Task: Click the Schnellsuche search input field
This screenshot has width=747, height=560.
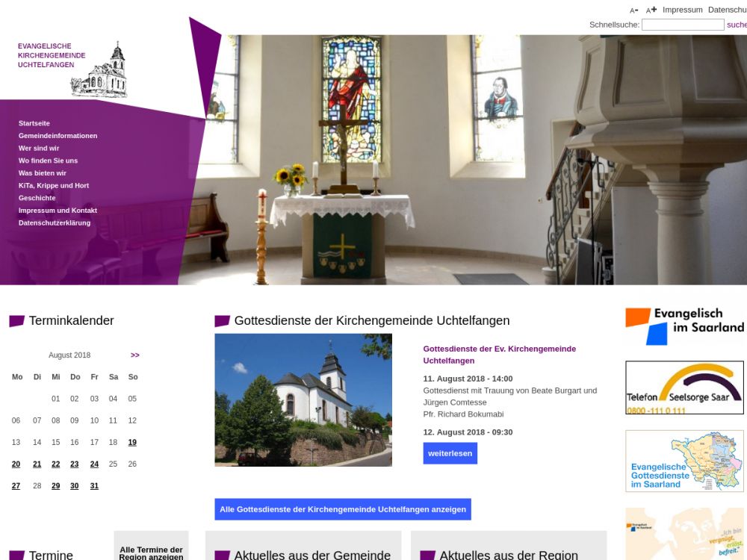Action: (x=682, y=25)
